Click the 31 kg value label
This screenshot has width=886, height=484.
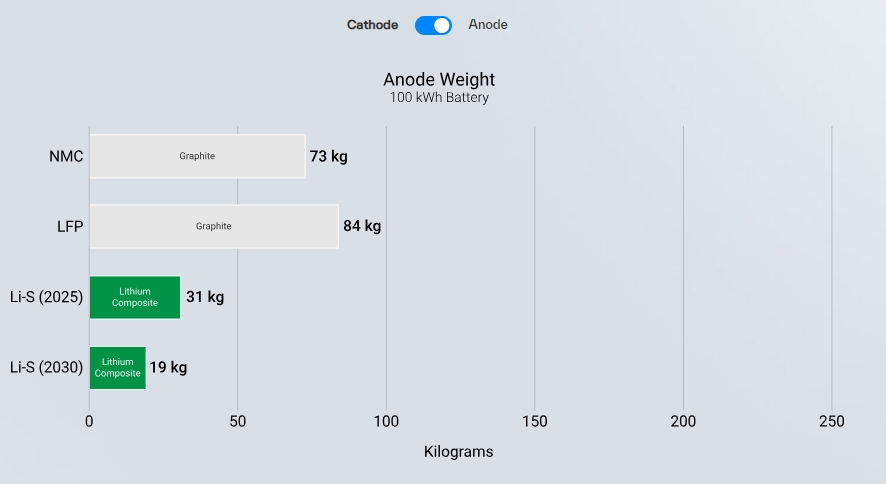205,296
